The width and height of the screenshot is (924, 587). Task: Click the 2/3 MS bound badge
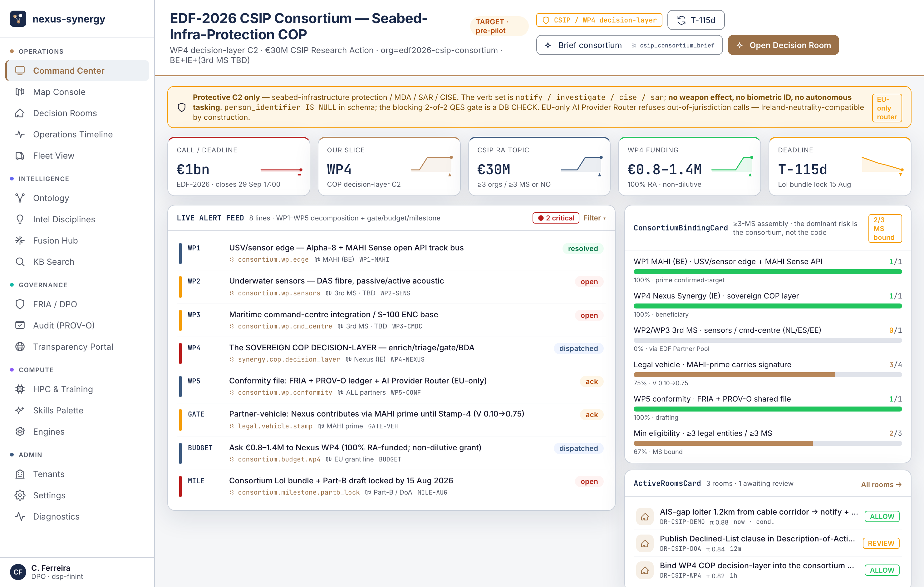885,229
